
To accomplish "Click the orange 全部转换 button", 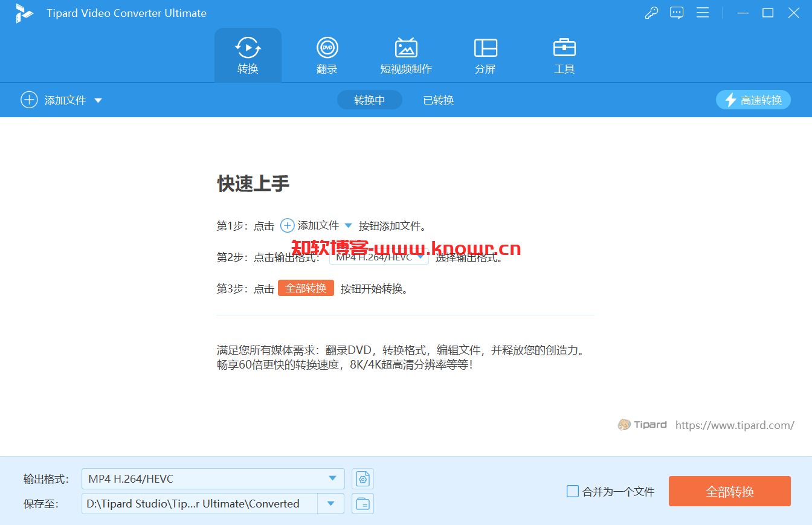I will pyautogui.click(x=730, y=491).
